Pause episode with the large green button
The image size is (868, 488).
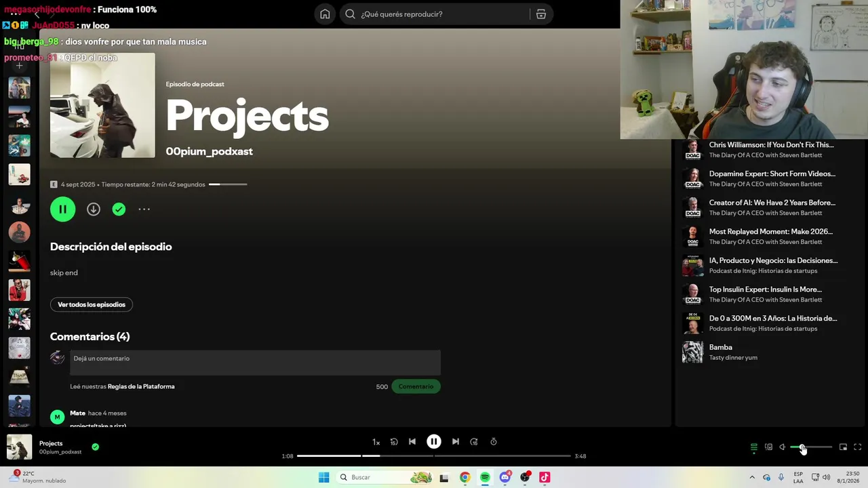62,209
